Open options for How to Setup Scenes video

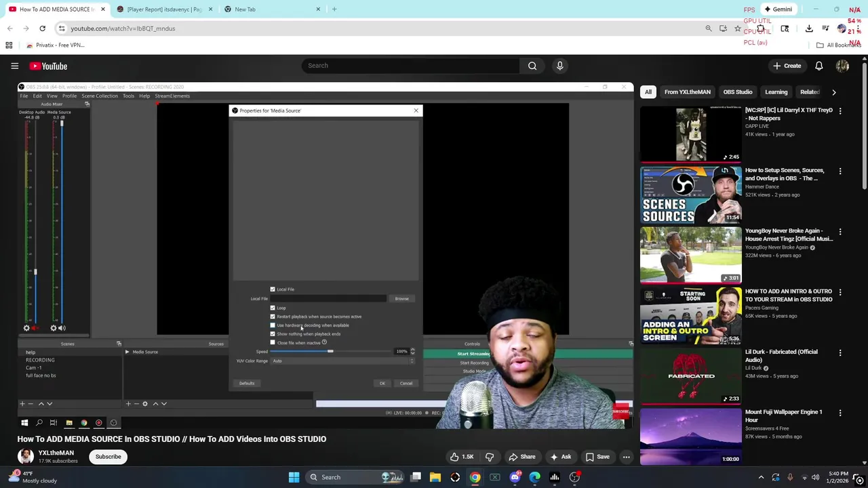click(x=840, y=171)
